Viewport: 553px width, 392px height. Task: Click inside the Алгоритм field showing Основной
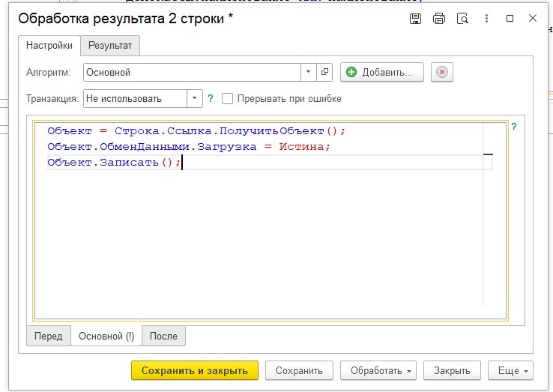pyautogui.click(x=193, y=73)
